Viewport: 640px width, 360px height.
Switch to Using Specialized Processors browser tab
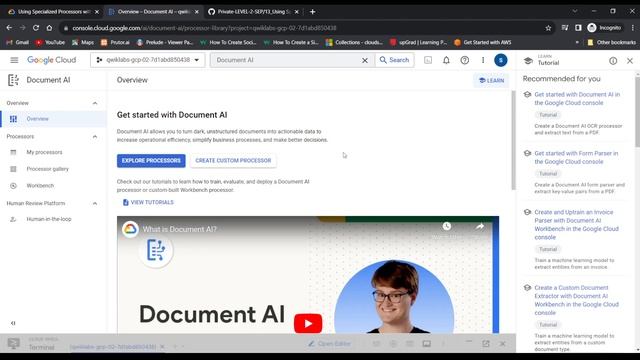[53, 12]
